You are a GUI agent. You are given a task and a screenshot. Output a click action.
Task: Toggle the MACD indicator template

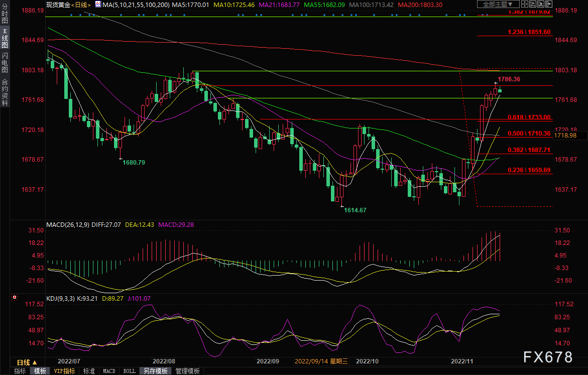tap(109, 371)
